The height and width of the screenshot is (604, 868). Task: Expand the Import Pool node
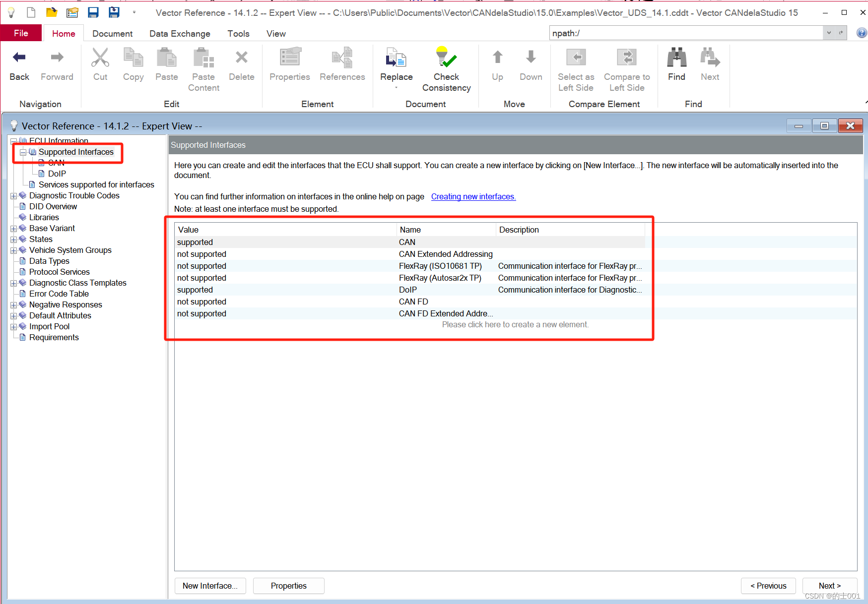[x=14, y=327]
